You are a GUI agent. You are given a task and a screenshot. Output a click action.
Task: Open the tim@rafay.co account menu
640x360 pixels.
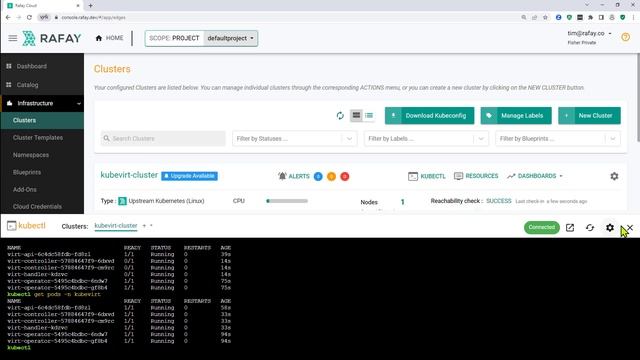click(589, 33)
